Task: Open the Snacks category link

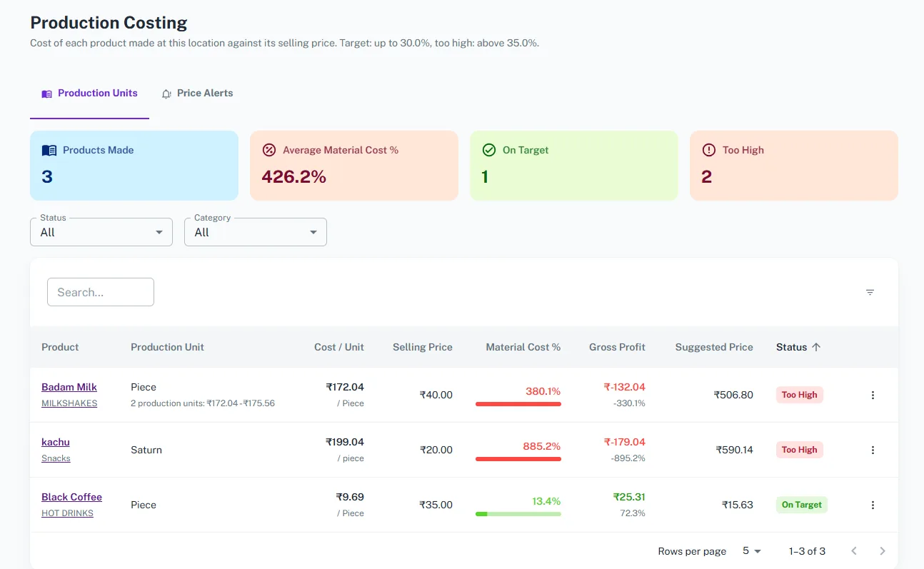Action: pyautogui.click(x=56, y=458)
